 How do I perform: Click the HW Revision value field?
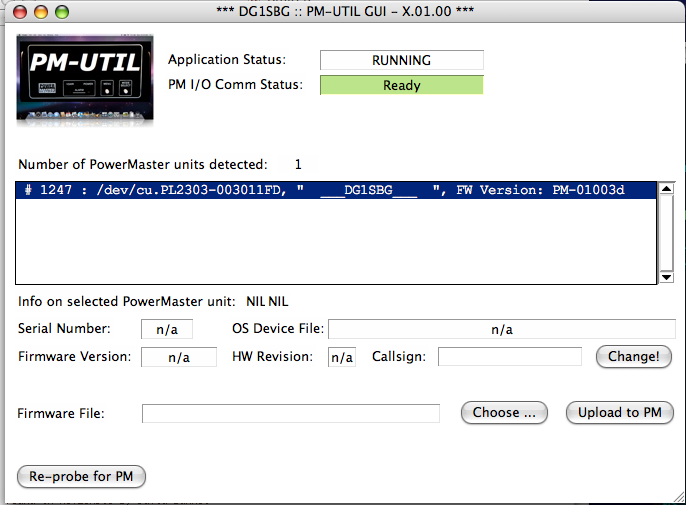tap(342, 357)
